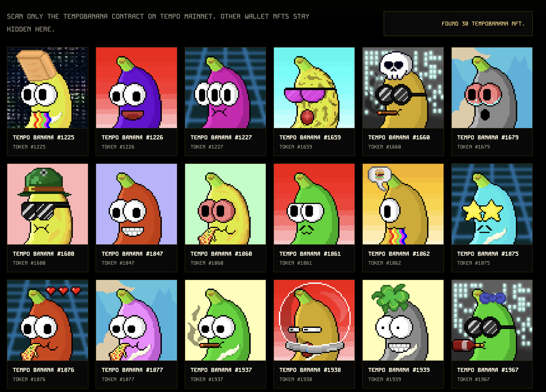Click the 'TEMPO BANANA #1226' title
Screen dimensions: 546x392
[132, 137]
